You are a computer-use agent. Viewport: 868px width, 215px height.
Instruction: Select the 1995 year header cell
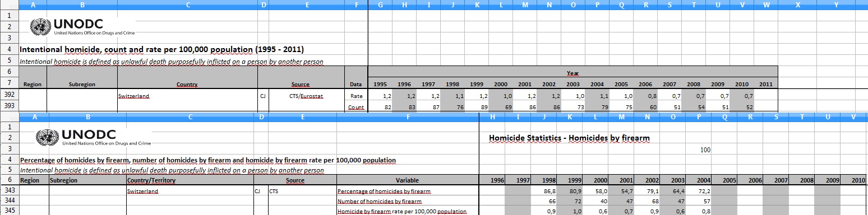pos(380,84)
